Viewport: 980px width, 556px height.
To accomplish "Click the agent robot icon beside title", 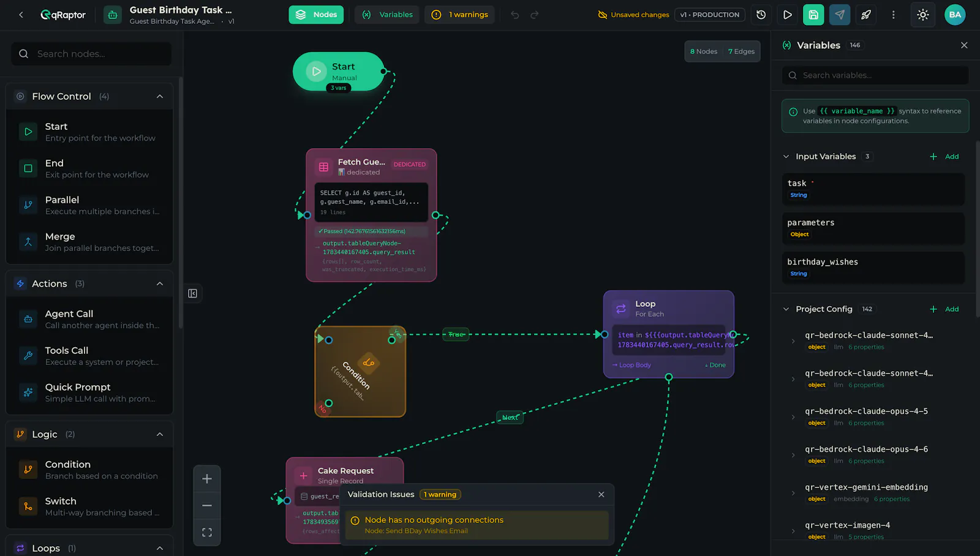I will (x=112, y=15).
